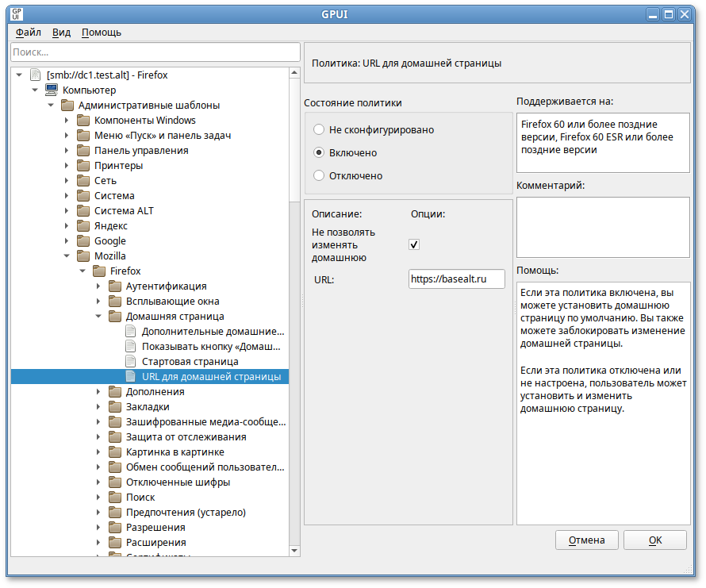The width and height of the screenshot is (706, 588).
Task: Click the URL field containing https://basealt.ru
Action: [x=457, y=279]
